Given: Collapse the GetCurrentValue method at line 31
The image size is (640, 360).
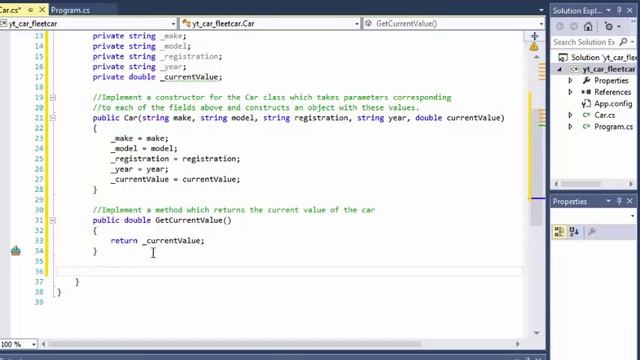Looking at the screenshot, I should click(x=53, y=220).
